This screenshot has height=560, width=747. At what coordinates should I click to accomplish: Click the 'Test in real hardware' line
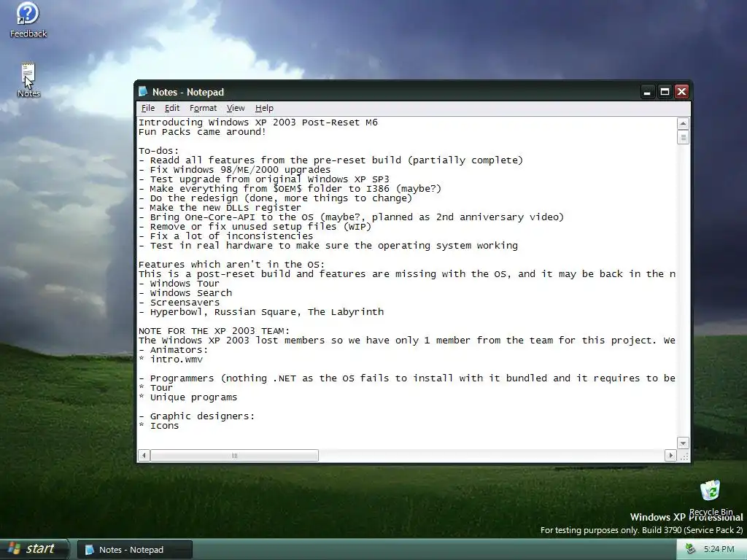[328, 246]
